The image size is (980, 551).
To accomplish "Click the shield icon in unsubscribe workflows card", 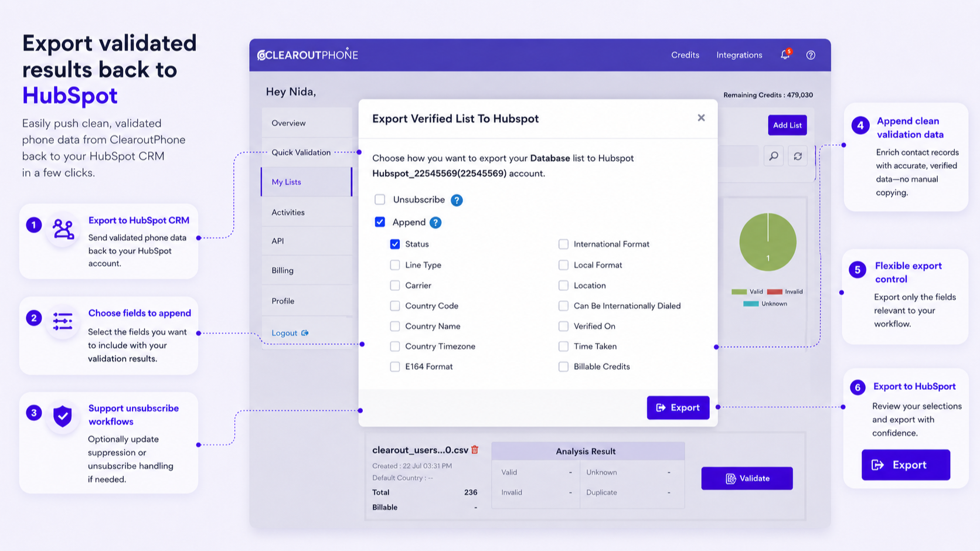I will coord(63,416).
